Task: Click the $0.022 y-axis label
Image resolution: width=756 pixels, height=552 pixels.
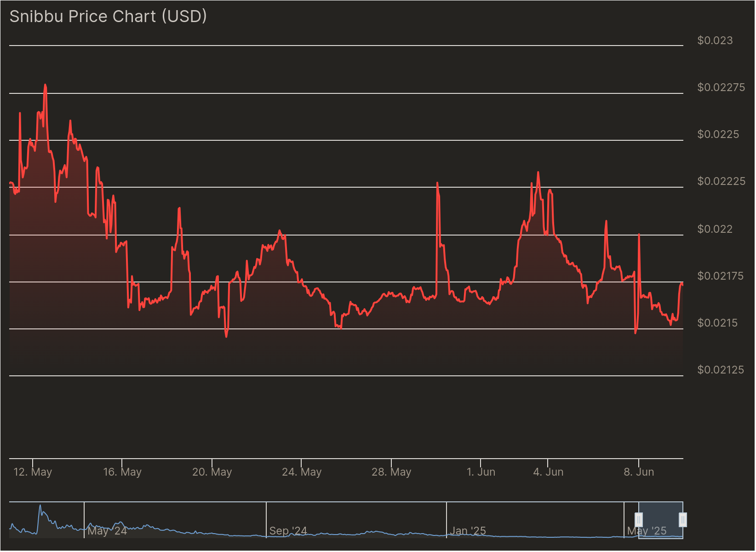Action: pos(715,230)
